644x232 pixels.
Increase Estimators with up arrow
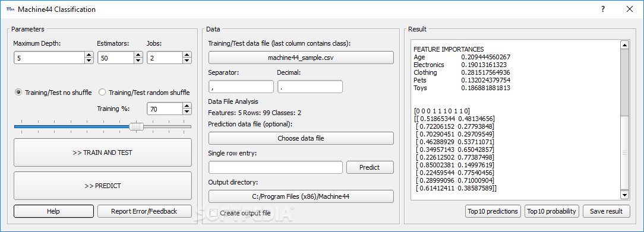pyautogui.click(x=138, y=55)
